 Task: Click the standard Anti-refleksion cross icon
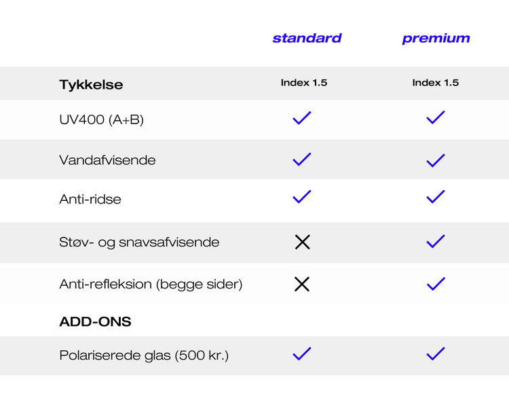point(302,284)
